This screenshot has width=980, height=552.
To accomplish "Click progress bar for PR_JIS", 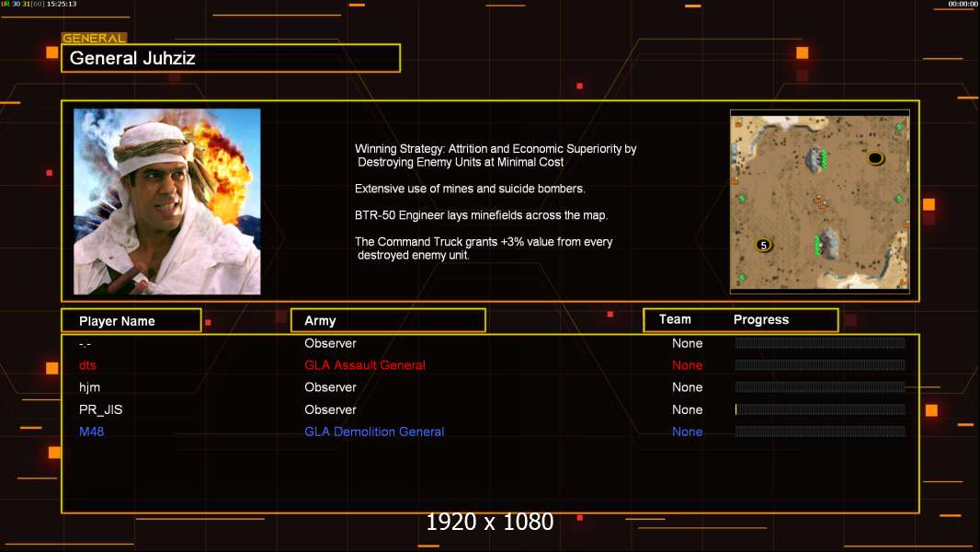I will pyautogui.click(x=820, y=409).
